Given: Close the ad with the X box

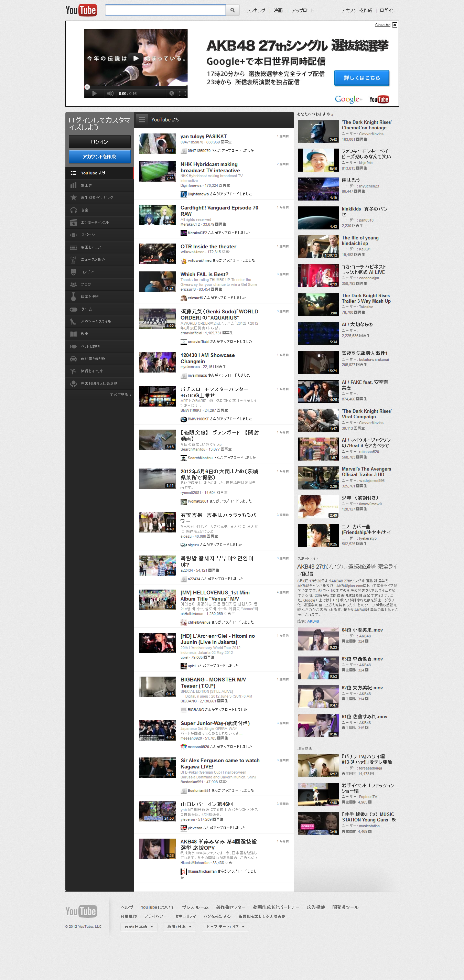Looking at the screenshot, I should click(395, 25).
